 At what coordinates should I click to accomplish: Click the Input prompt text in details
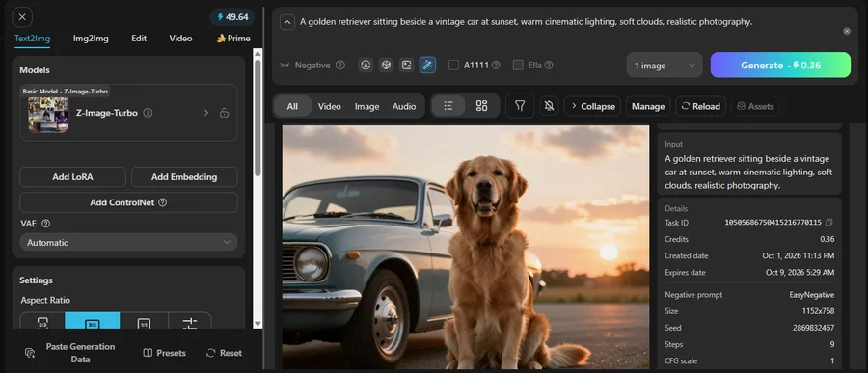coord(747,173)
